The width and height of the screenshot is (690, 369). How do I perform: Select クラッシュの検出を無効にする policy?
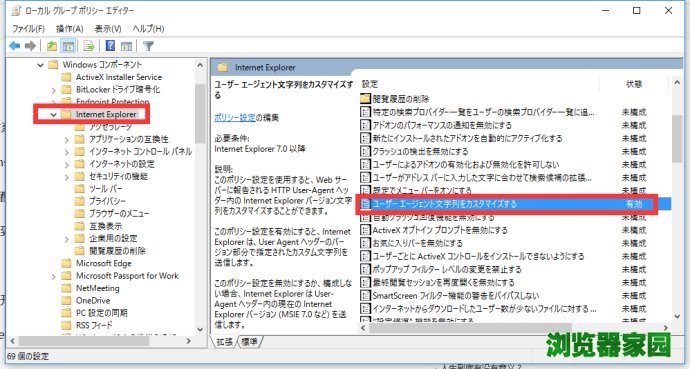(x=420, y=151)
